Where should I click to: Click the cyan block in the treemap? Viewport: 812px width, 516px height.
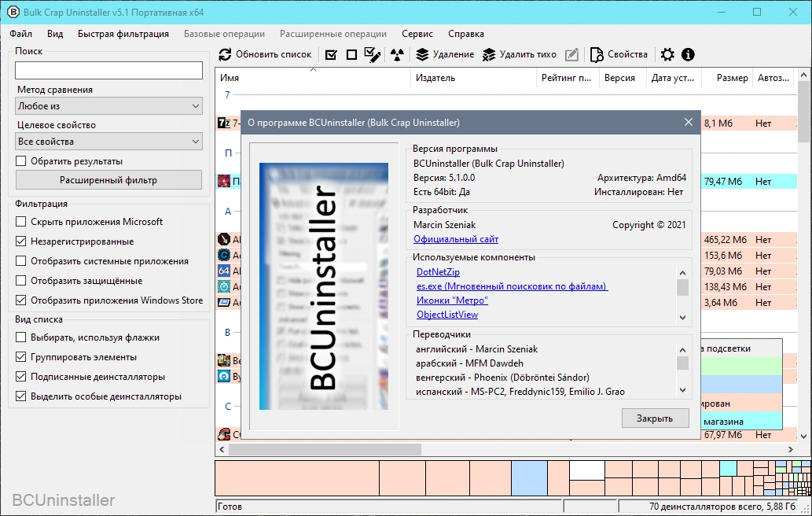[x=728, y=468]
